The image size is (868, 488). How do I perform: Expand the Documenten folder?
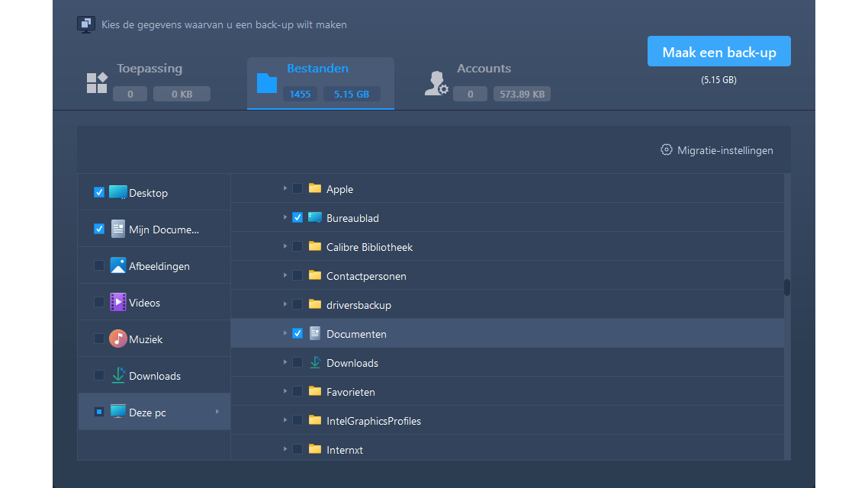[x=285, y=334]
